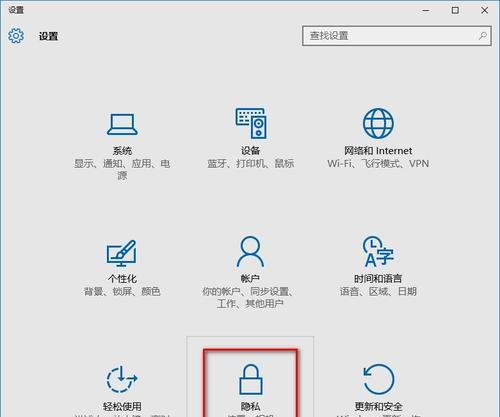
Task: Click the 显示、通知、应用、电源 description
Action: pyautogui.click(x=122, y=169)
